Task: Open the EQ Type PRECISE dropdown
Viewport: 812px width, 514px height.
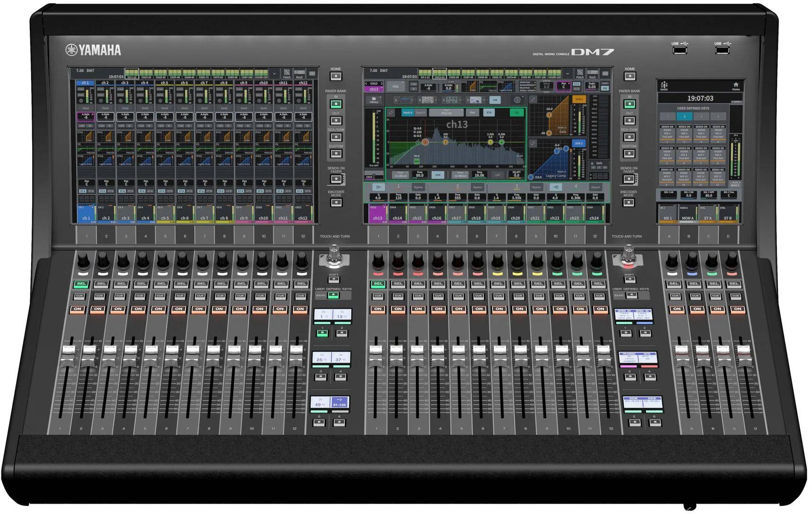Action: [446, 112]
